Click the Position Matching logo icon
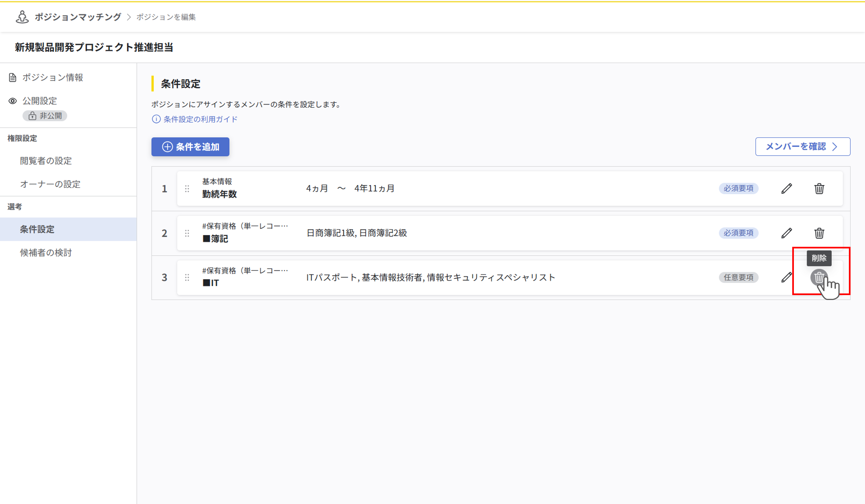This screenshot has width=865, height=504. (x=22, y=17)
